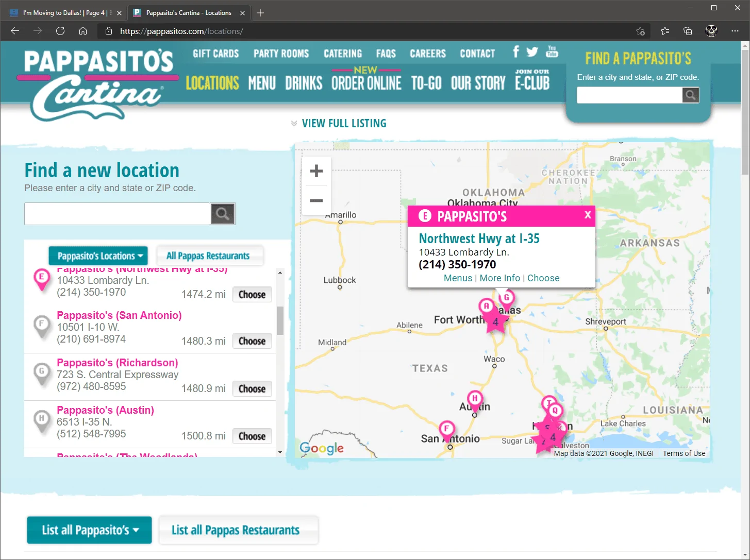Open a new browser tab
The height and width of the screenshot is (560, 750).
coord(260,13)
